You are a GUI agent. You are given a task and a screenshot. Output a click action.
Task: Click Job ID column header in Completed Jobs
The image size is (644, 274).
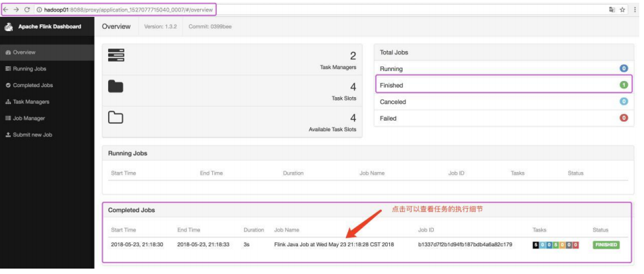pyautogui.click(x=426, y=229)
